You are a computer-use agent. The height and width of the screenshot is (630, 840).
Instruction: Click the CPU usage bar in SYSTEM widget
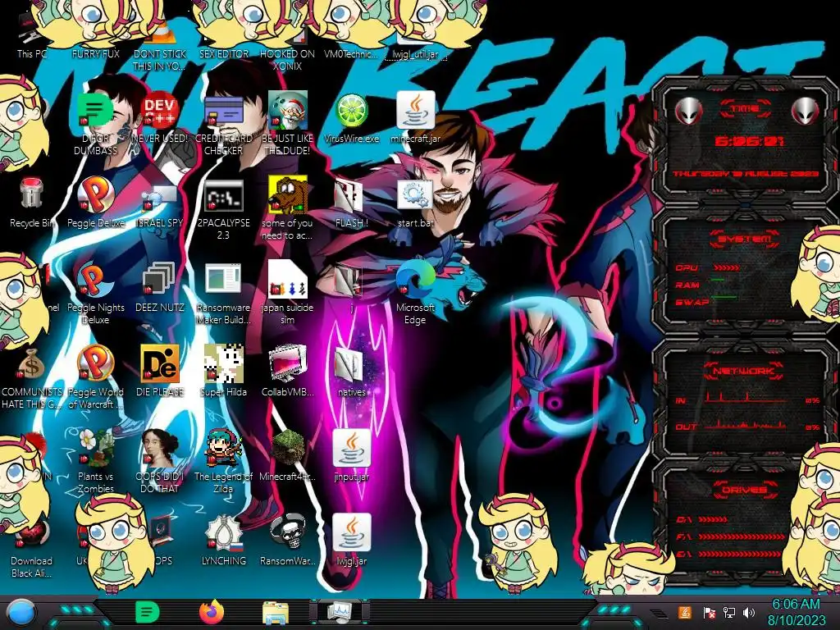727,267
